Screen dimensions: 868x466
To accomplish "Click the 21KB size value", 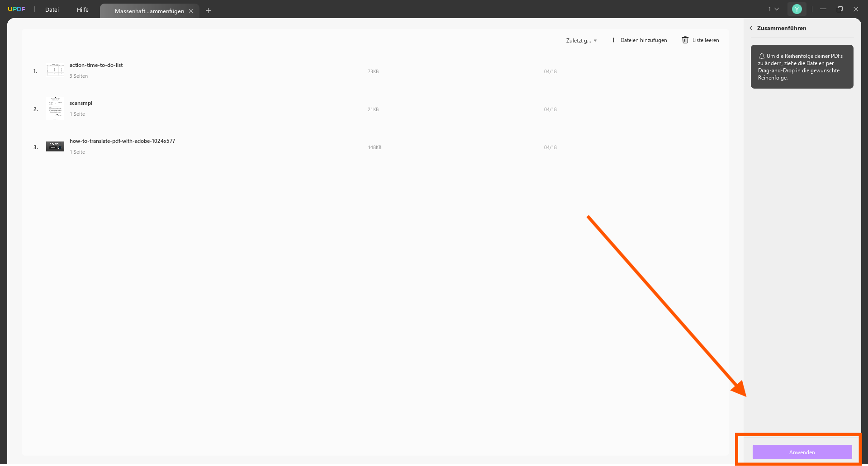I will (x=373, y=109).
